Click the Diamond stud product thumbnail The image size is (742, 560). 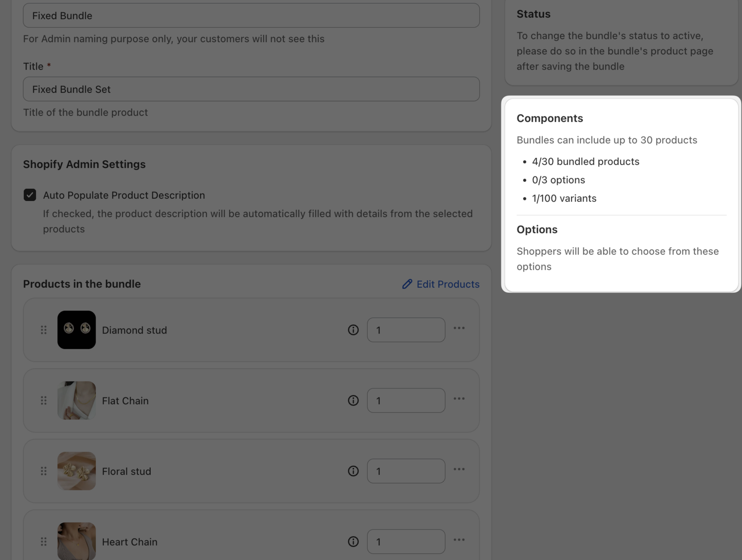[x=77, y=330]
